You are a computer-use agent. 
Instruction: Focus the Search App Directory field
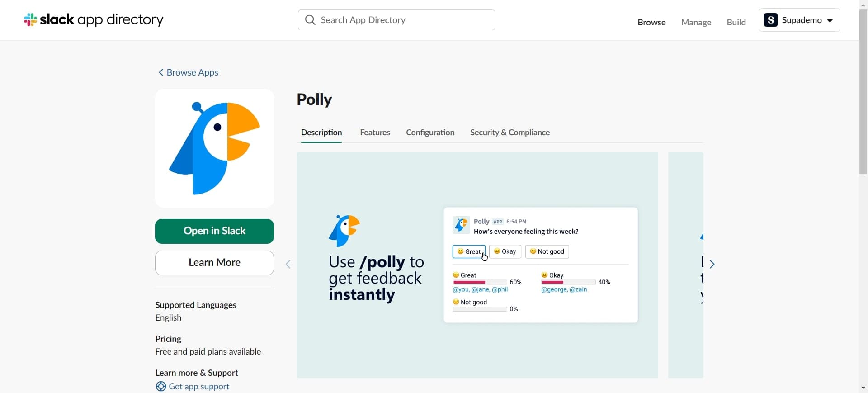402,20
